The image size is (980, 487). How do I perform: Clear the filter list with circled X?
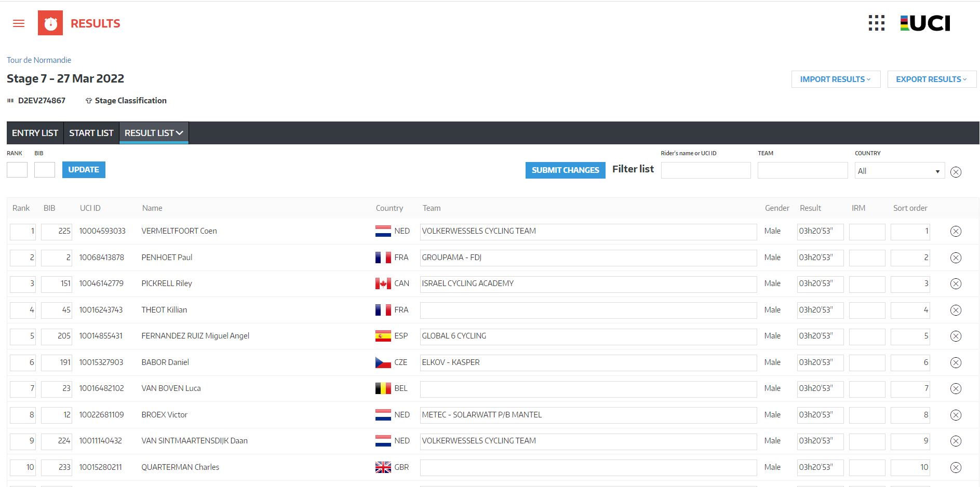[x=956, y=172]
